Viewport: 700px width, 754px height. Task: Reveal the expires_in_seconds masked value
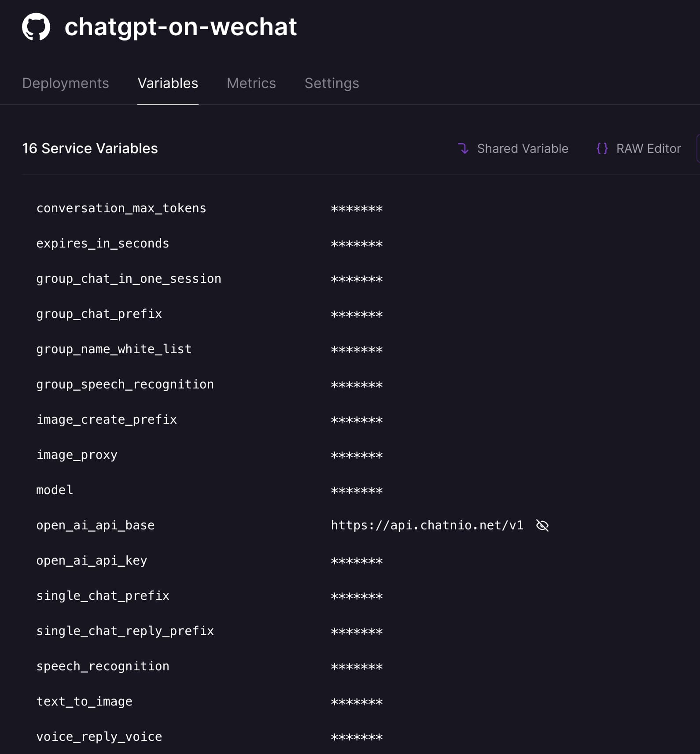click(357, 244)
